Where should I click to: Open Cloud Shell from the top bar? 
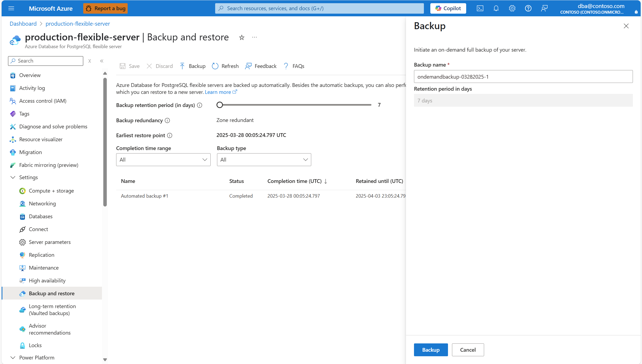point(480,8)
